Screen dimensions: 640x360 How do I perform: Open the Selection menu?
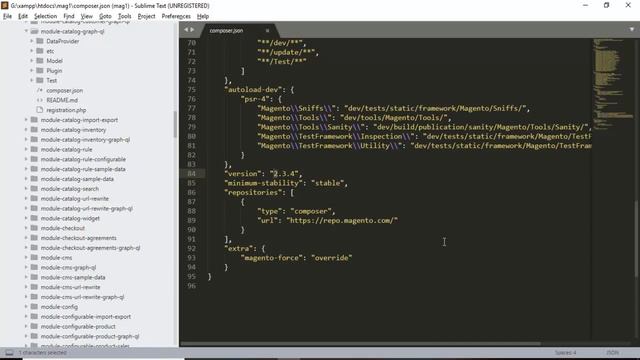tap(45, 16)
